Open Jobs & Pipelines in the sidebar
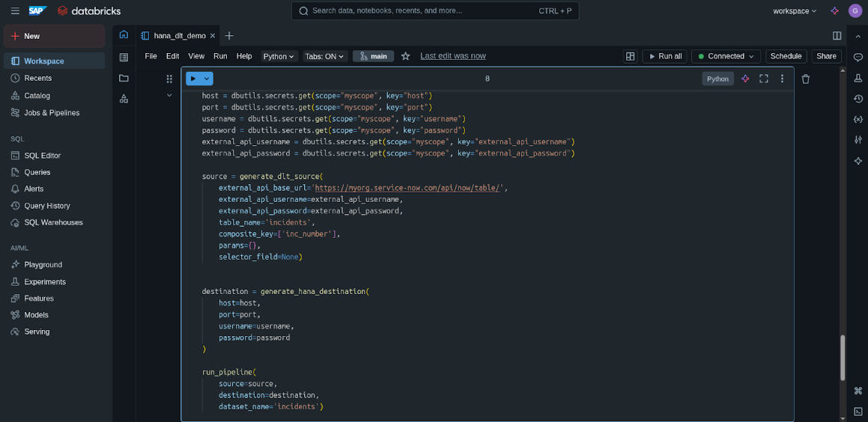This screenshot has width=868, height=422. tap(54, 113)
